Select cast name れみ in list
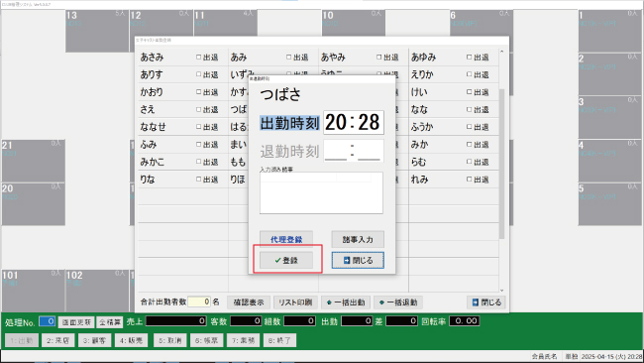The height and width of the screenshot is (363, 644). tap(420, 180)
